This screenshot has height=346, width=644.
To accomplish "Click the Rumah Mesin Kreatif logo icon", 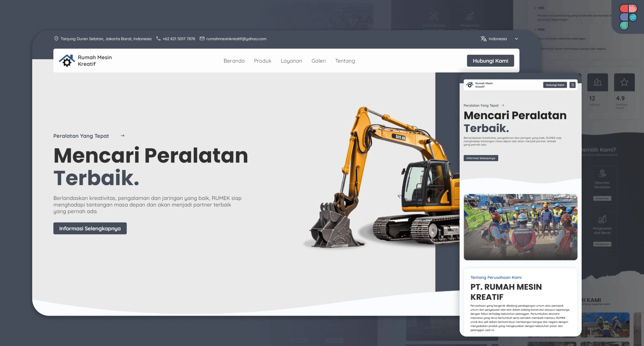I will [67, 61].
